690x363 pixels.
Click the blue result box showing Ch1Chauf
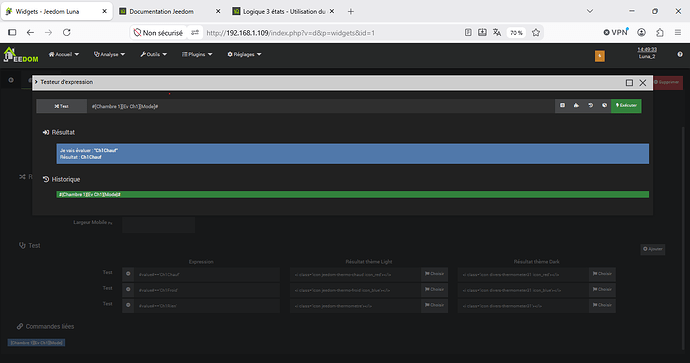[x=352, y=154]
